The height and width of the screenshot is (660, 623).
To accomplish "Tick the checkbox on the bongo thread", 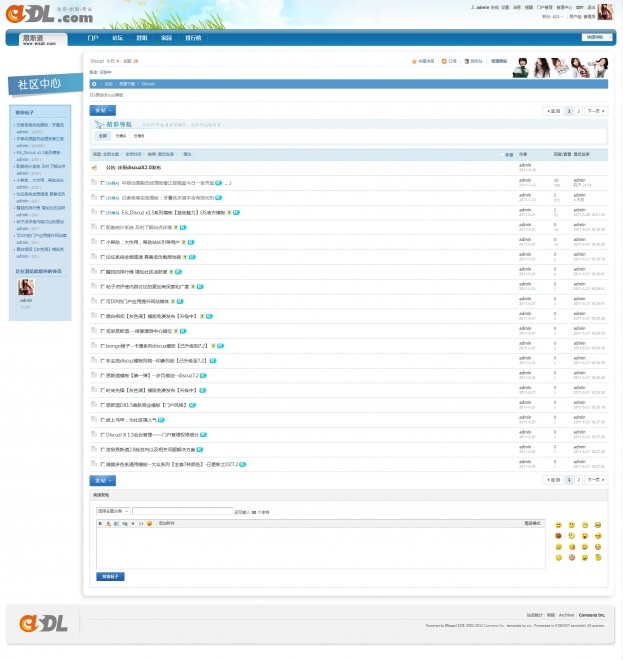I will click(103, 346).
